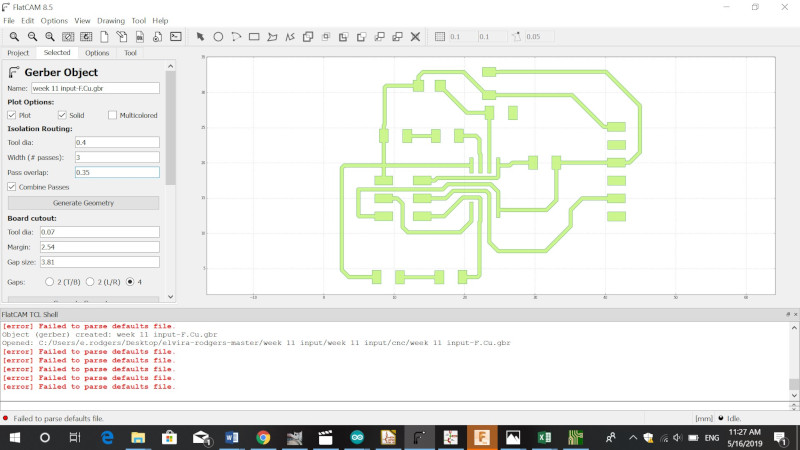Click the isolation Tool dia input field

116,143
